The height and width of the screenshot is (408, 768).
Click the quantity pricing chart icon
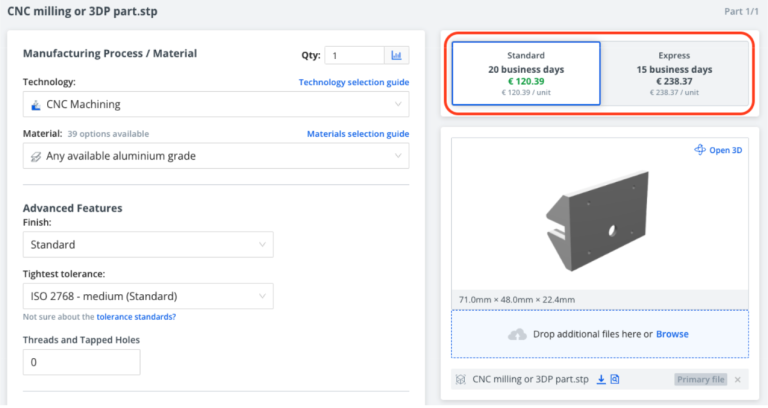point(397,56)
